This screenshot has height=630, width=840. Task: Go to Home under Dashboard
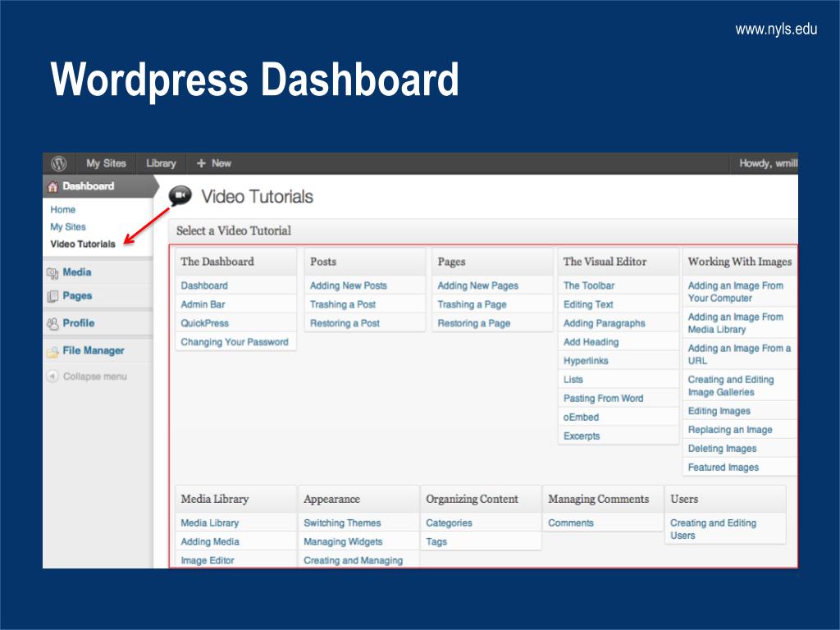click(x=62, y=209)
